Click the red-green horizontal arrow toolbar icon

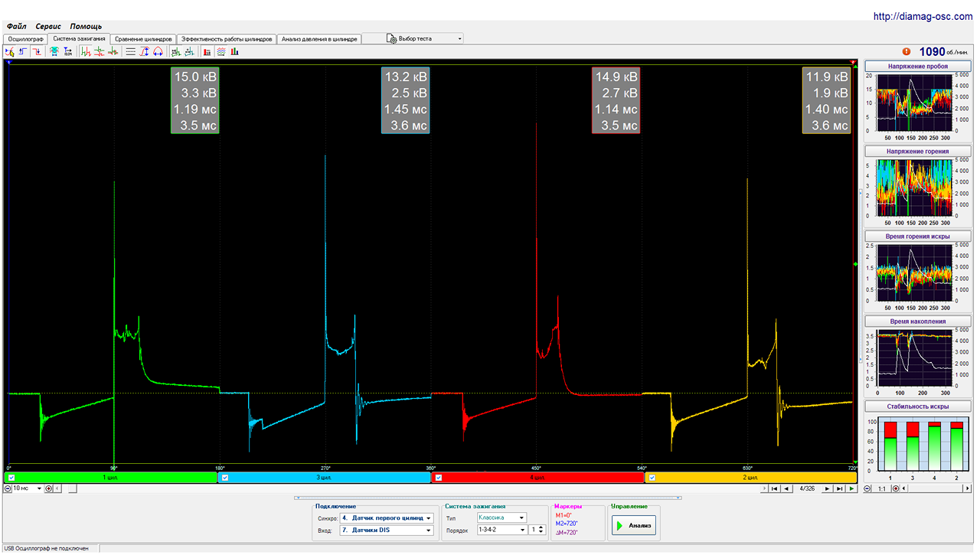click(113, 52)
